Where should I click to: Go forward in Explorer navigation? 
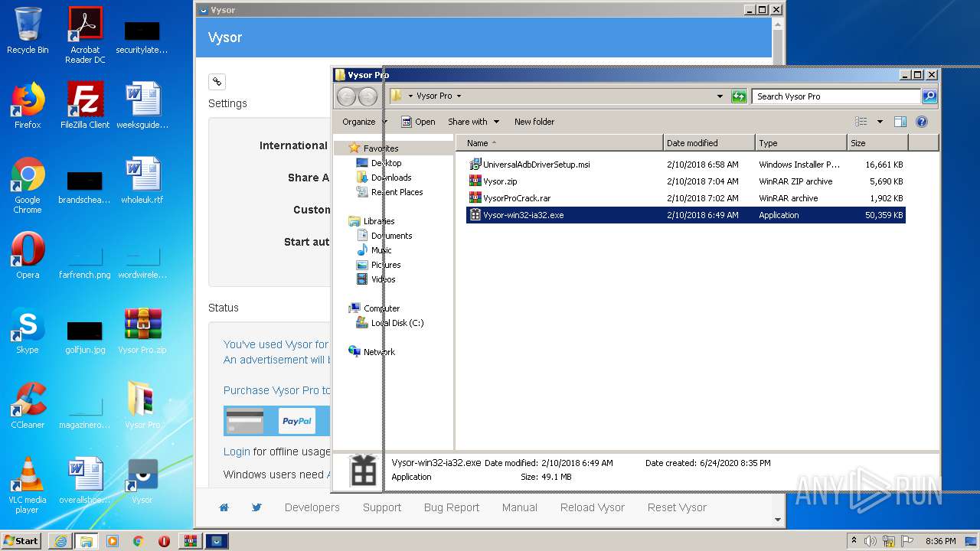point(367,96)
